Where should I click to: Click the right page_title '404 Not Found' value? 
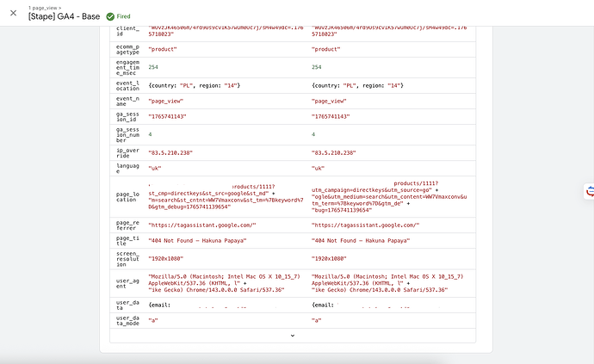360,241
